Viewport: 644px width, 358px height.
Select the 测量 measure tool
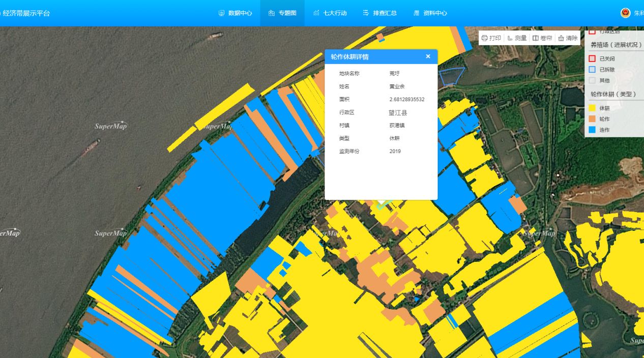(x=510, y=38)
